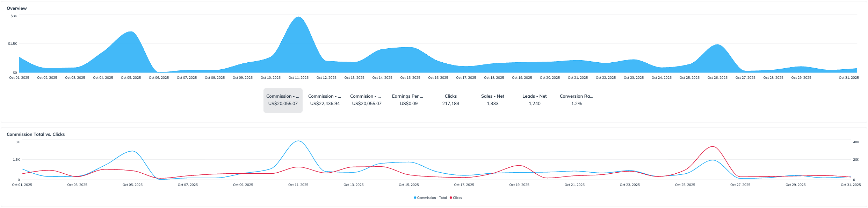Click the Oct 26, 2025 axis label

pyautogui.click(x=717, y=78)
